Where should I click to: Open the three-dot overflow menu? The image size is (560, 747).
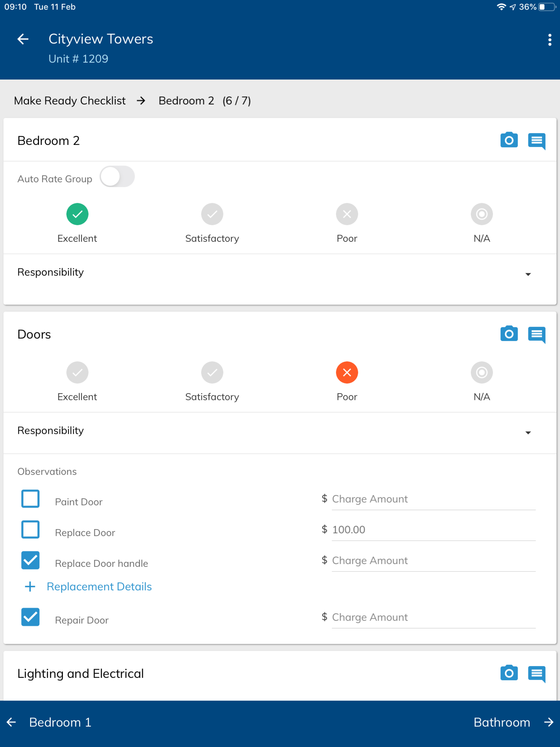pyautogui.click(x=550, y=40)
